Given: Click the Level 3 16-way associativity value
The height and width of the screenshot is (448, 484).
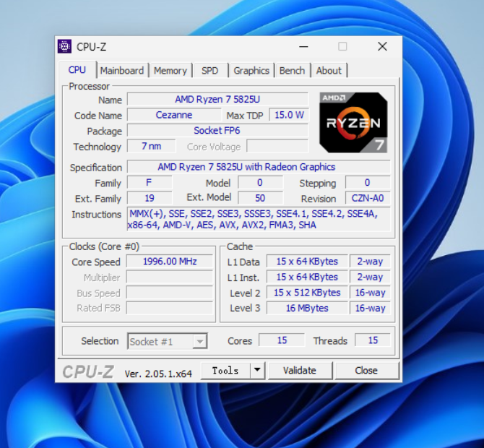Looking at the screenshot, I should click(x=370, y=308).
